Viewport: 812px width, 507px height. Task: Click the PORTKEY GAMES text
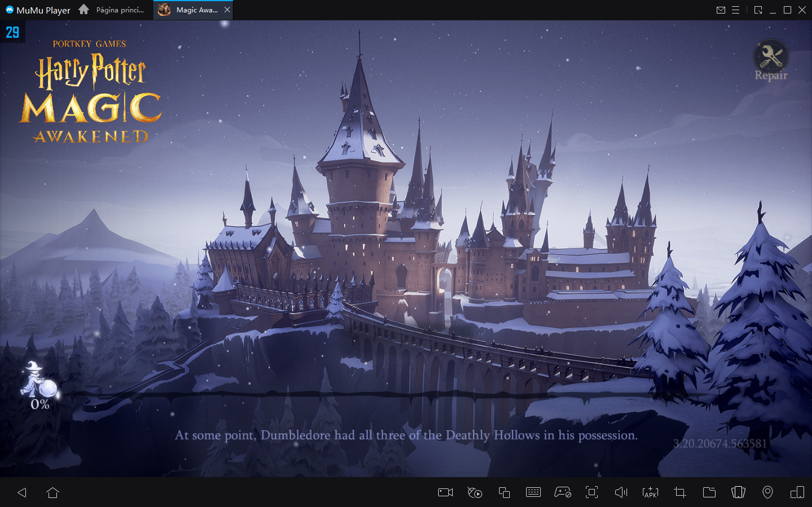(x=90, y=44)
